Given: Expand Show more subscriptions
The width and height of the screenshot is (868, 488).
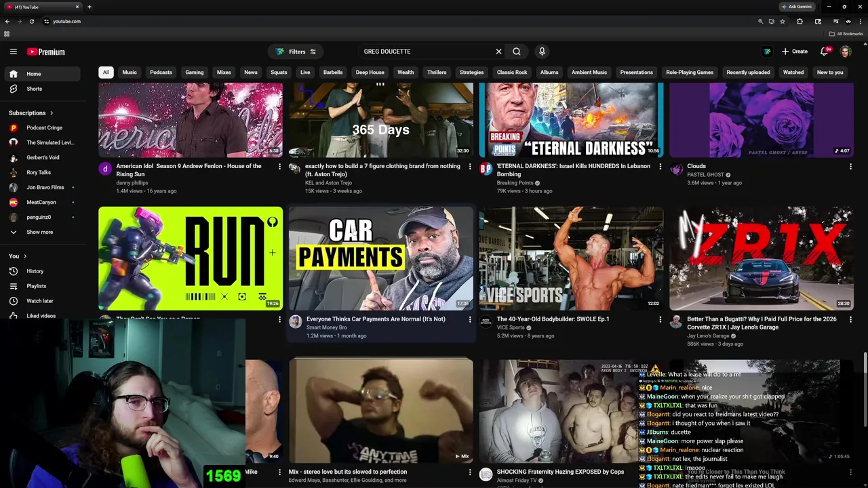Looking at the screenshot, I should click(42, 232).
